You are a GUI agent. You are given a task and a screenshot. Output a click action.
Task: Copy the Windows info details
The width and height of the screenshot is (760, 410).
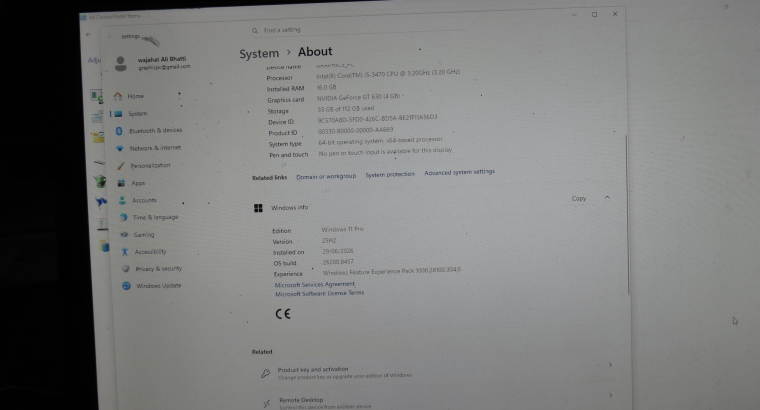tap(579, 199)
